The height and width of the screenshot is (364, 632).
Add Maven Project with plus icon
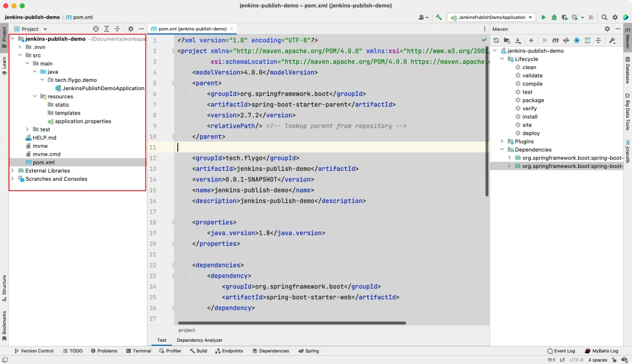[x=531, y=40]
